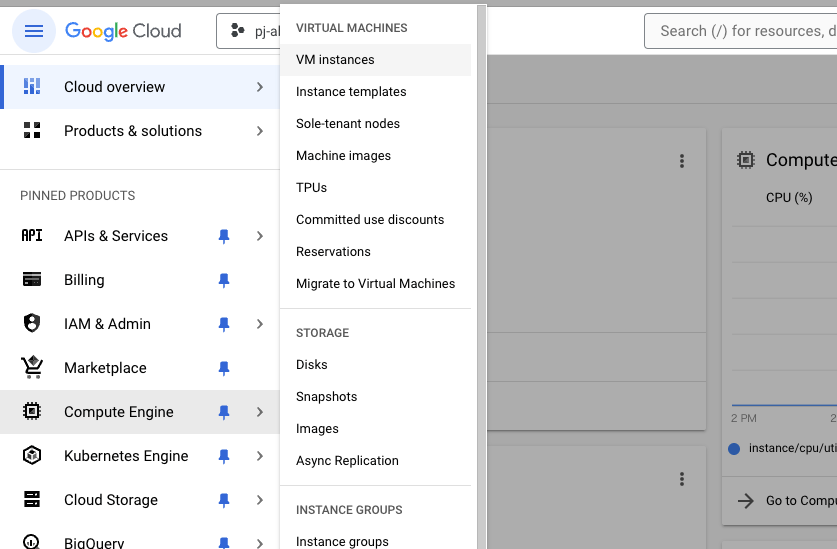
Task: Click the Compute Engine card chip icon
Action: [x=746, y=160]
